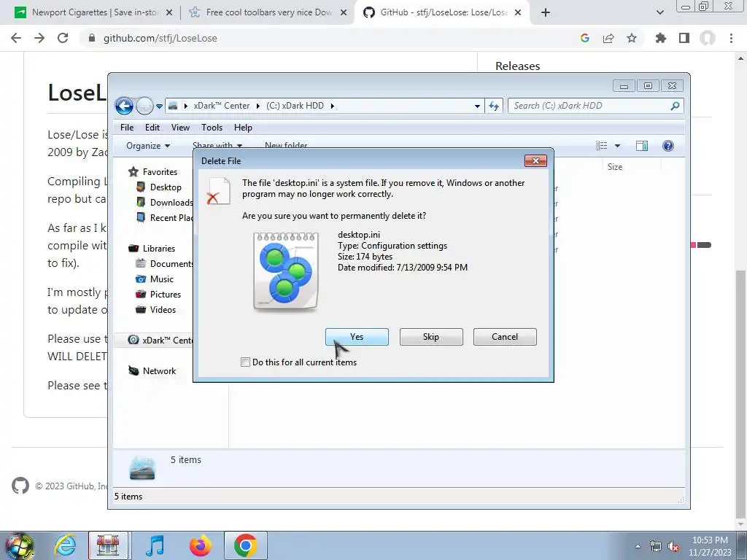Open the View menu in Explorer
Screen dimensions: 747x560
[181, 128]
